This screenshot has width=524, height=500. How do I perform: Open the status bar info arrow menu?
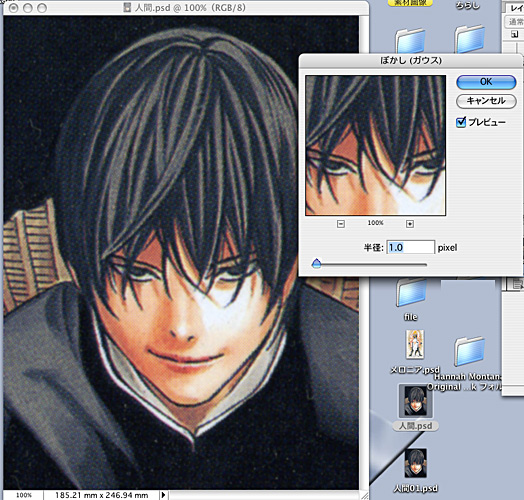coord(163,495)
